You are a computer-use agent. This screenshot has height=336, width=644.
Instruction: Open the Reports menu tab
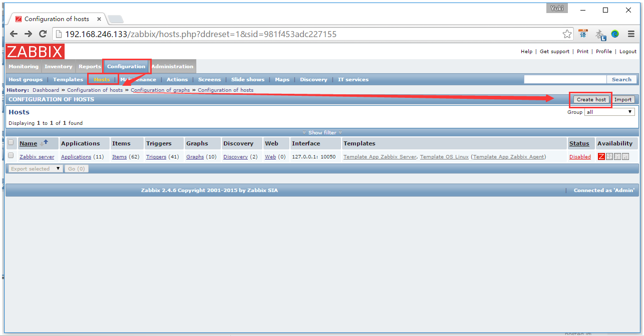point(90,67)
